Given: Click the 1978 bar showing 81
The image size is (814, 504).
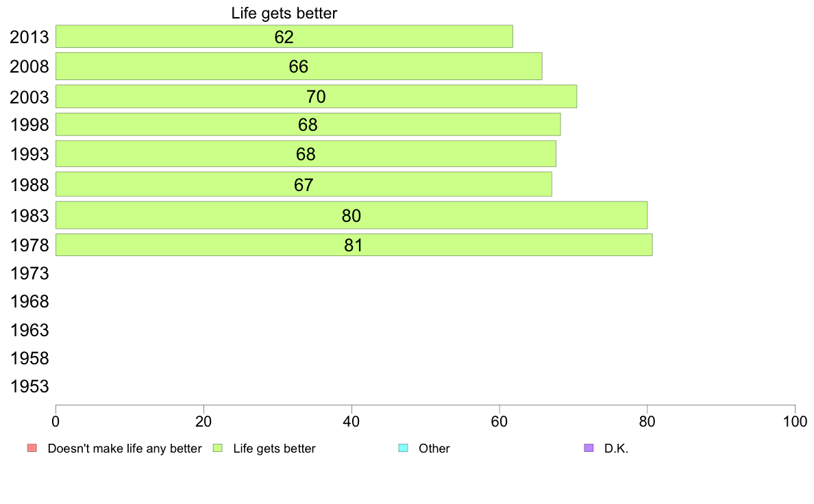Looking at the screenshot, I should tap(354, 245).
